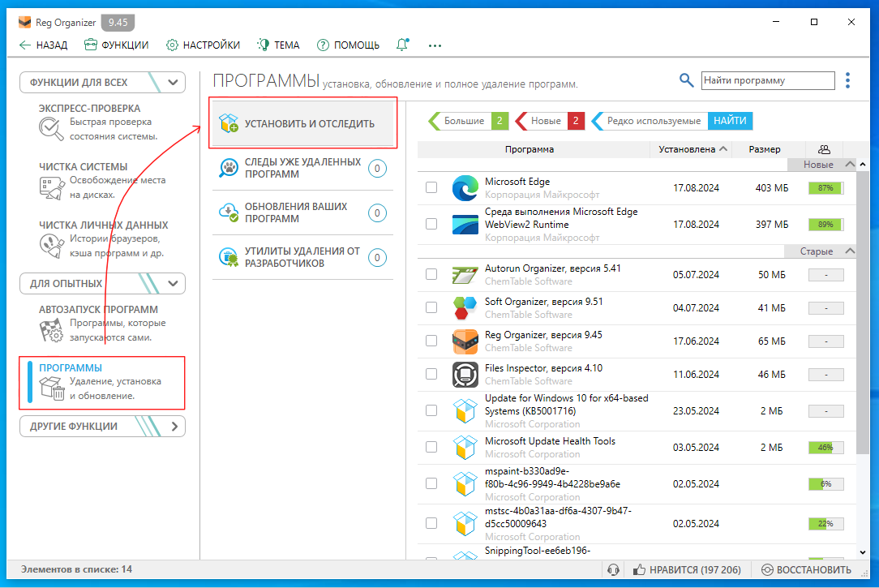
Task: Open traces of removed programs paw icon
Action: pos(229,168)
